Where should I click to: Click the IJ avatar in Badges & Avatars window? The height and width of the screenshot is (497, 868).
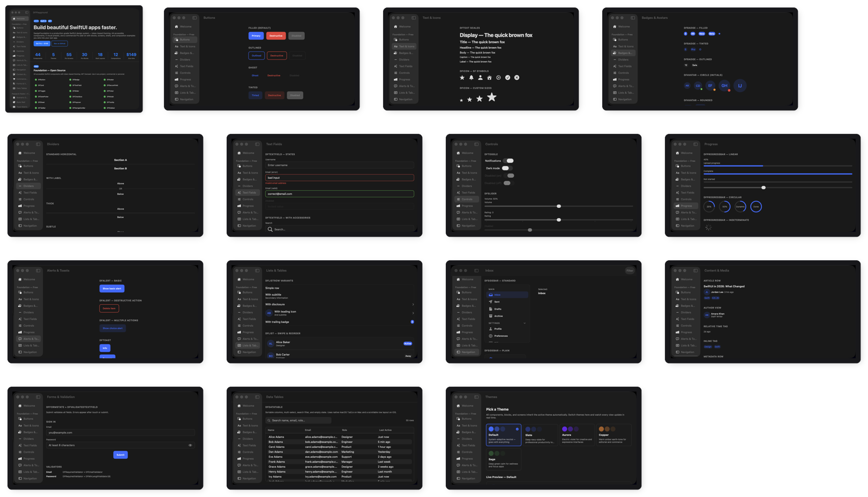[x=740, y=86]
